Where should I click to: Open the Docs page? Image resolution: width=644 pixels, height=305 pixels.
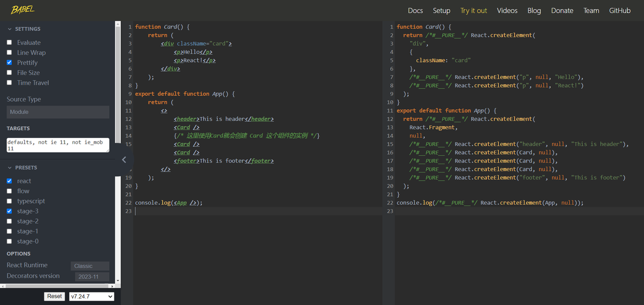415,10
